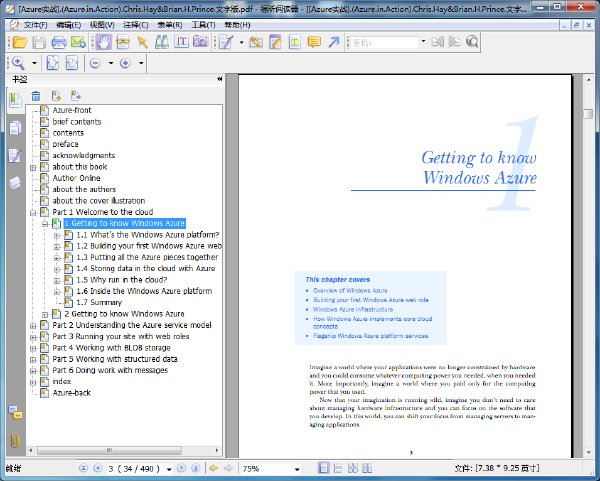Email the document via the envelope icon
Viewport: 600px width, 481px height.
pyautogui.click(x=78, y=42)
